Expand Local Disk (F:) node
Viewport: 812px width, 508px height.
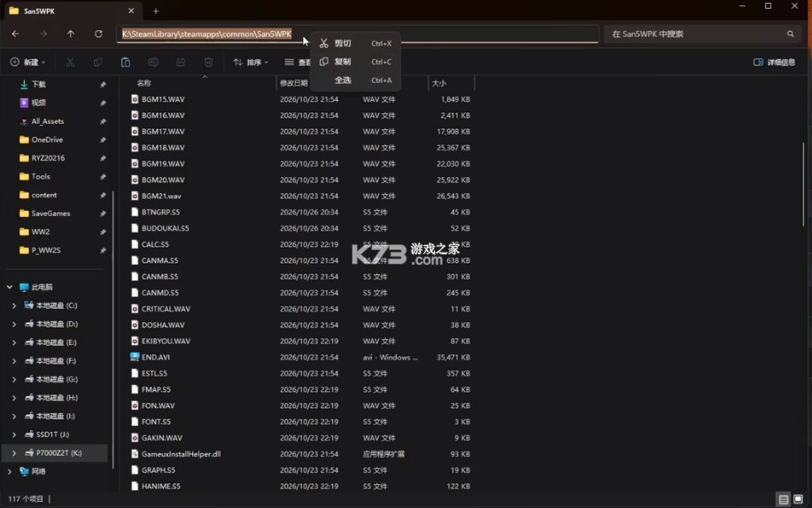[14, 361]
